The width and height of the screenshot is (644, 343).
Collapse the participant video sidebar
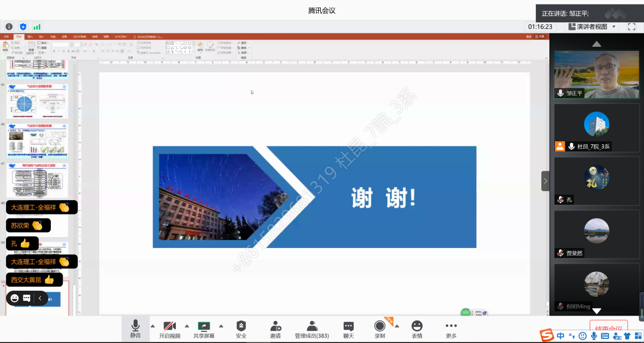tap(545, 181)
